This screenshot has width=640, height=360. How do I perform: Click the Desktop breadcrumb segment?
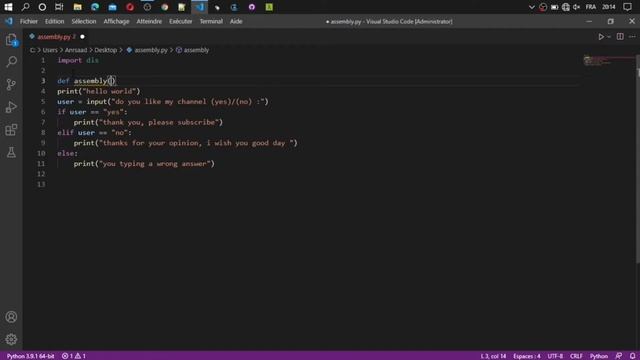click(106, 50)
